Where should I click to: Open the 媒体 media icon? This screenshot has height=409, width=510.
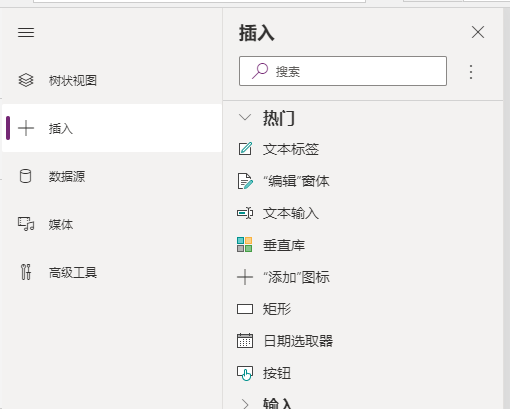(x=26, y=224)
